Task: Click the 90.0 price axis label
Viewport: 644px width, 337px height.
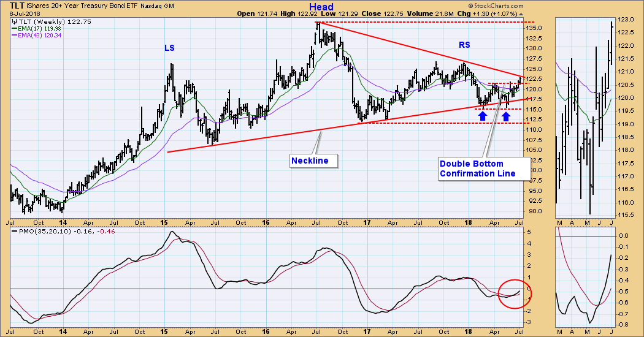Action: tap(534, 211)
